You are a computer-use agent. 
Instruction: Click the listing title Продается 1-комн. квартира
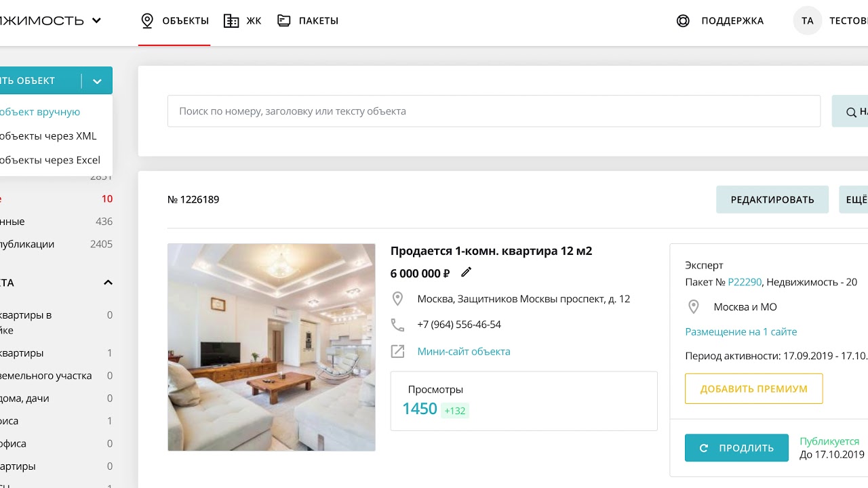pos(491,251)
